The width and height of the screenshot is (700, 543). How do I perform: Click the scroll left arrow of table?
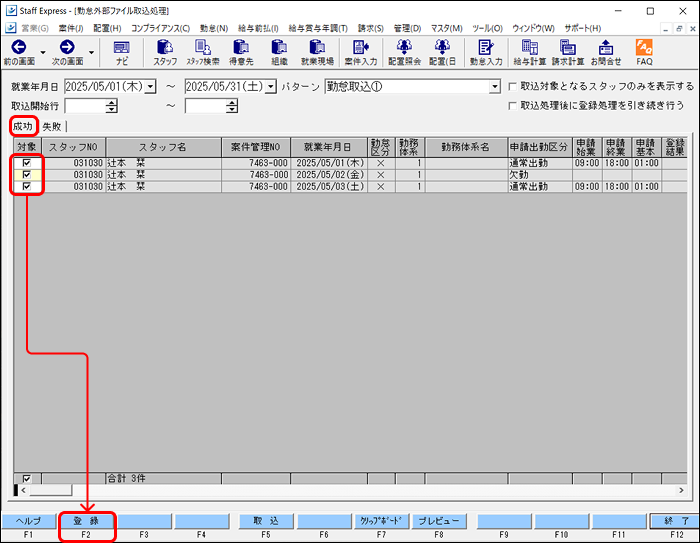pos(24,490)
